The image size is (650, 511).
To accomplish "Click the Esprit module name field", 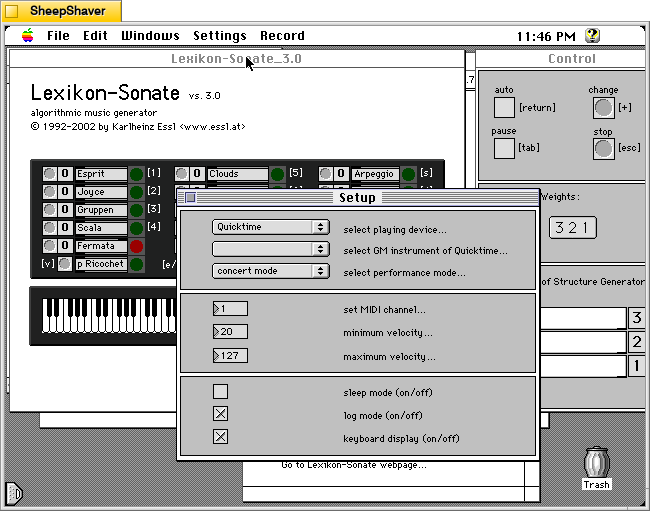I will (101, 174).
